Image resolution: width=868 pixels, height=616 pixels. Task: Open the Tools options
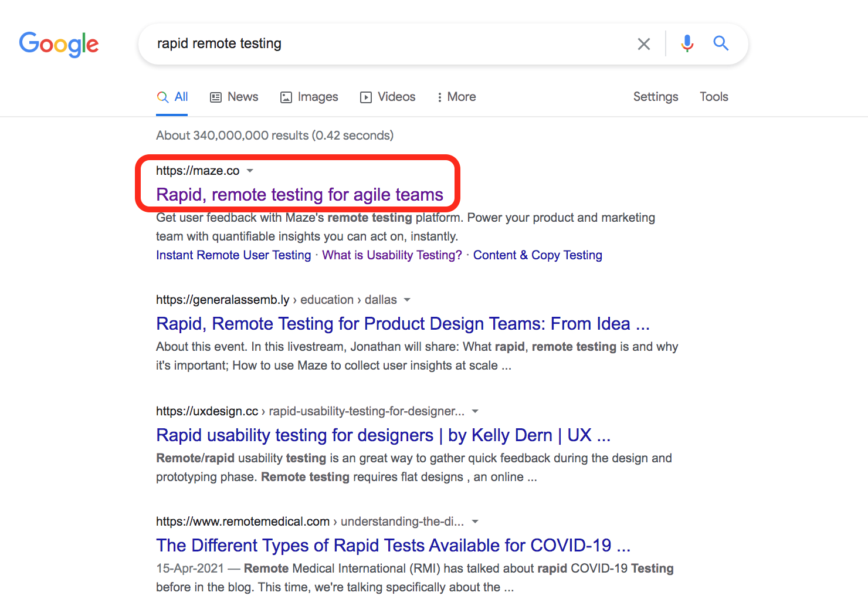click(x=713, y=97)
